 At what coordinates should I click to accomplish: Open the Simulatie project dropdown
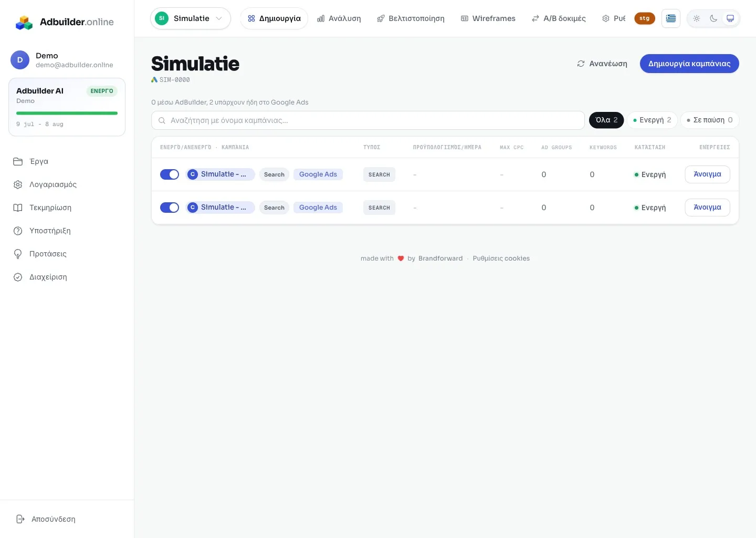pos(191,18)
